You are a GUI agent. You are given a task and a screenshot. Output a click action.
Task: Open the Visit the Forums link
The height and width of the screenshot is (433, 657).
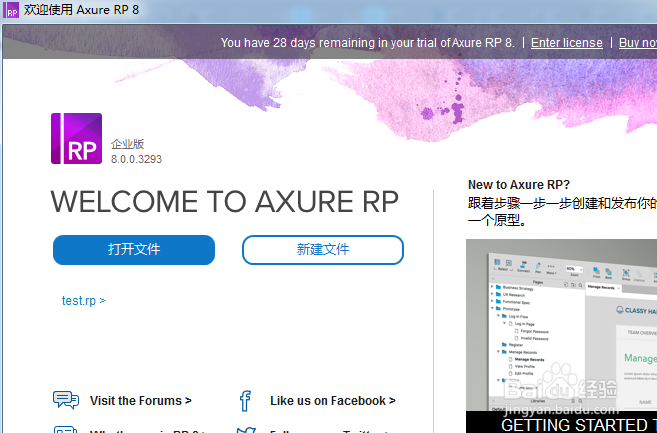click(140, 401)
